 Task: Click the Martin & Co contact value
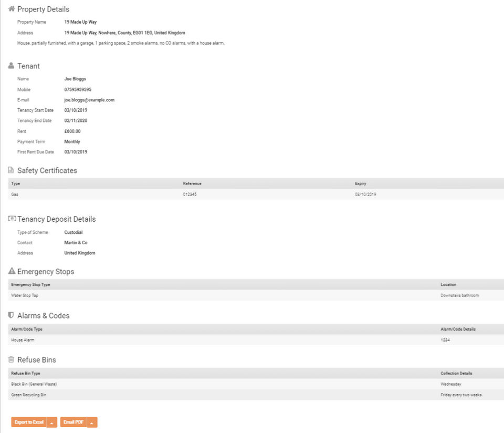coord(76,243)
